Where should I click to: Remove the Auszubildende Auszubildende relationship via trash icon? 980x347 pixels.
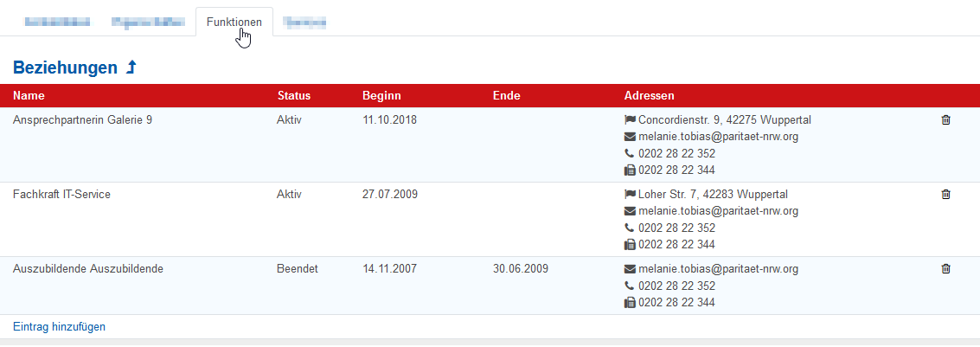click(945, 269)
